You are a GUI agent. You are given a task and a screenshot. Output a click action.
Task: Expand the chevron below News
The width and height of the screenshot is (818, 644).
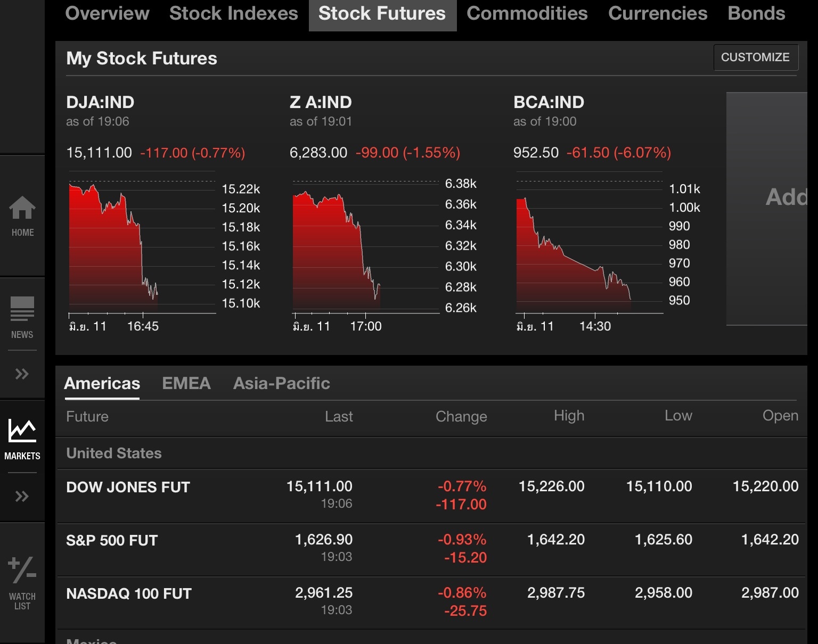point(22,374)
